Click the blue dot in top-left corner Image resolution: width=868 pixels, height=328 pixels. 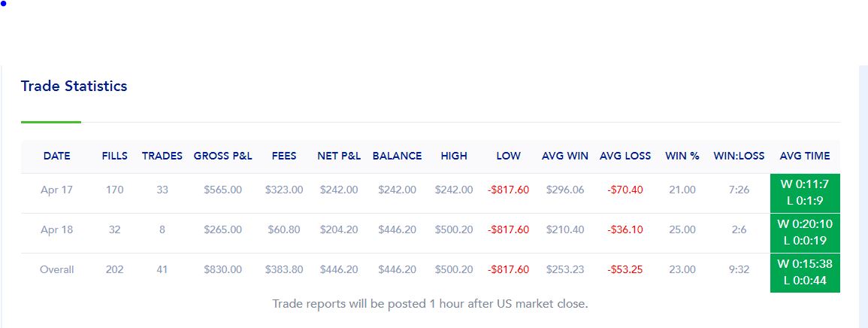click(x=3, y=3)
